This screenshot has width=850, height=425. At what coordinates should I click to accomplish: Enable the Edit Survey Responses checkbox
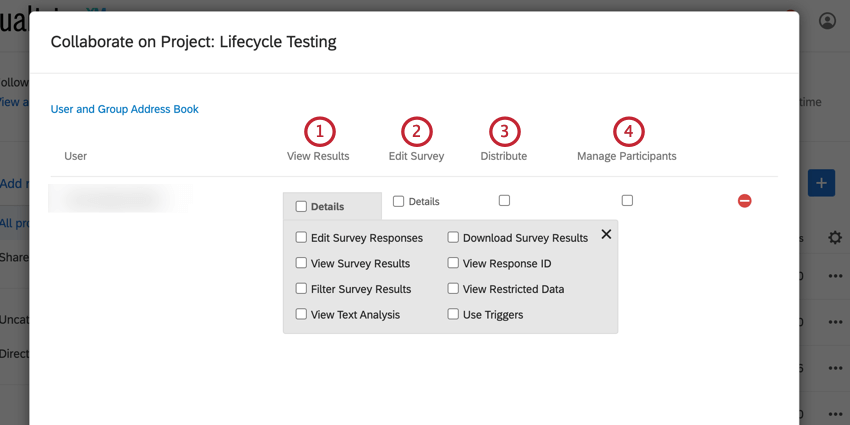tap(301, 238)
